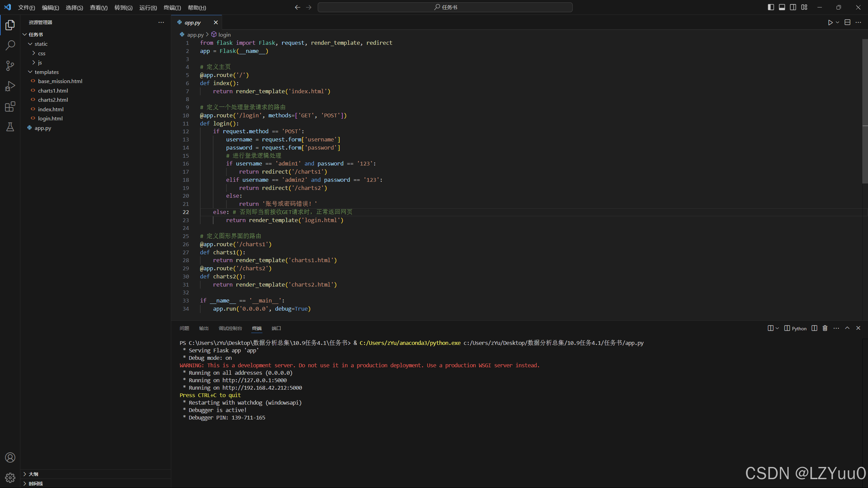Open the 终端(T) menu
Viewport: 868px width, 488px height.
tap(172, 7)
